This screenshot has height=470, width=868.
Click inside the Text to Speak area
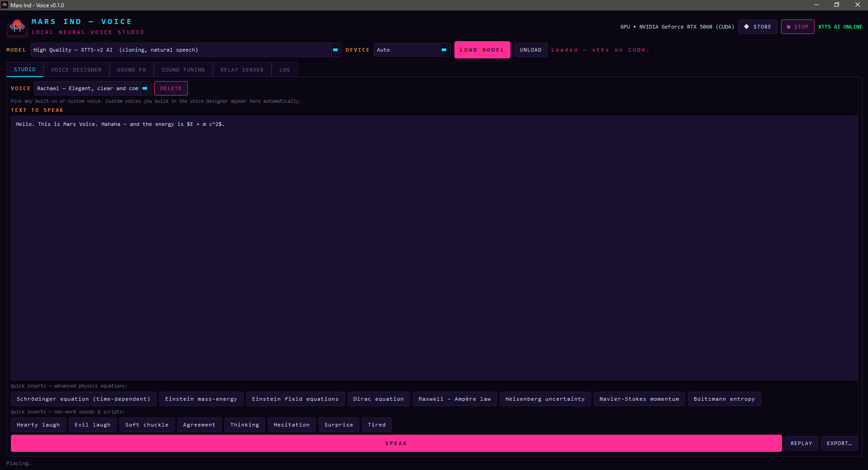[x=434, y=248]
